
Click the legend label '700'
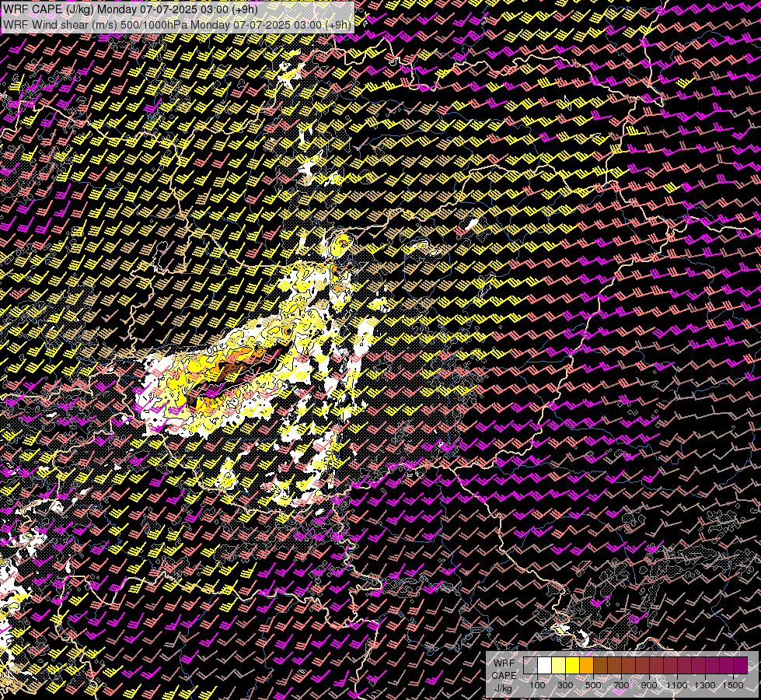(621, 685)
